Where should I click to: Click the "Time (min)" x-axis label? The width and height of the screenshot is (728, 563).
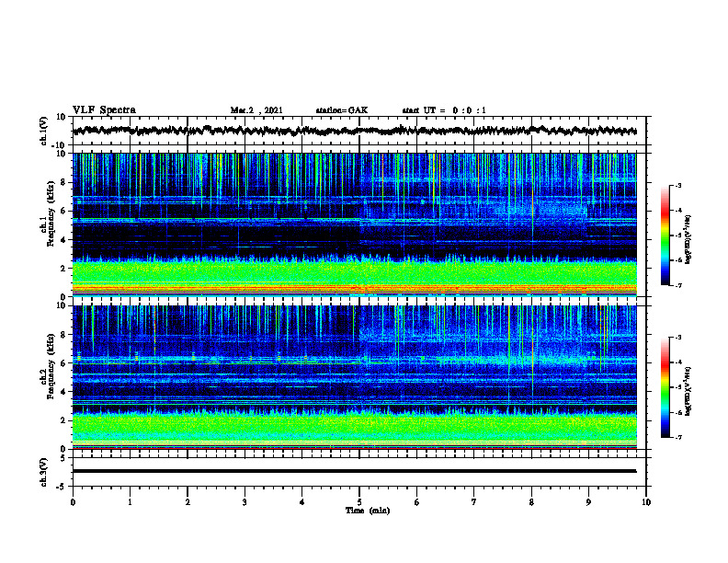[368, 511]
